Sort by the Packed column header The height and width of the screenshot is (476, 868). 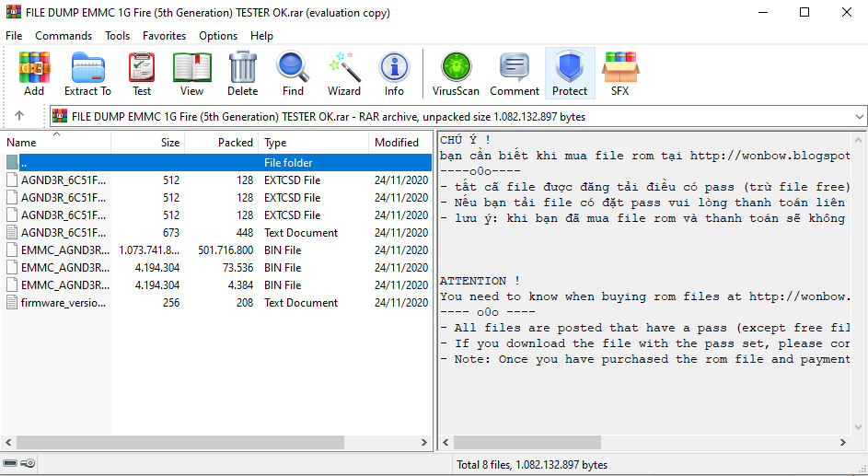[x=222, y=142]
